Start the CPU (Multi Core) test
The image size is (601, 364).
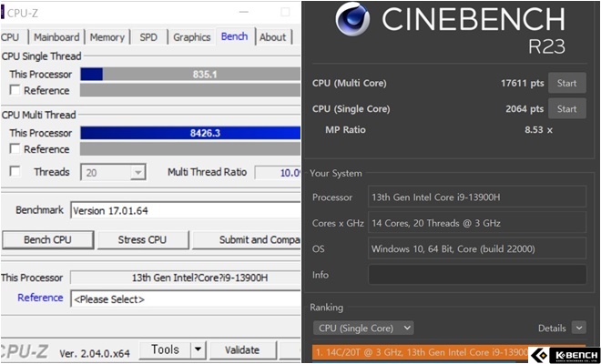[x=566, y=83]
